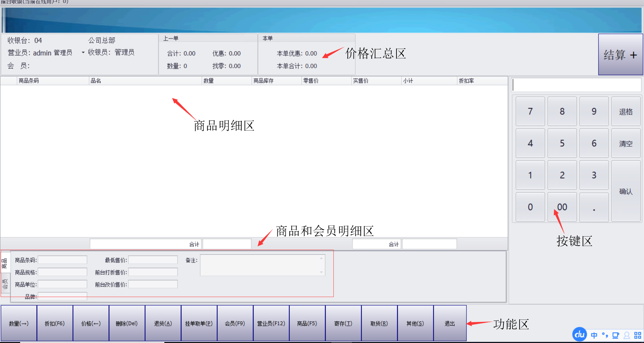
Task: Click the 备注 scrollbar up arrow
Action: 321,258
